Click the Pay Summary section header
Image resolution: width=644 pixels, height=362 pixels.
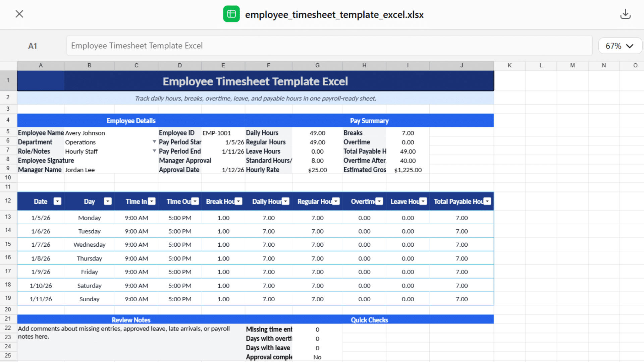click(369, 121)
